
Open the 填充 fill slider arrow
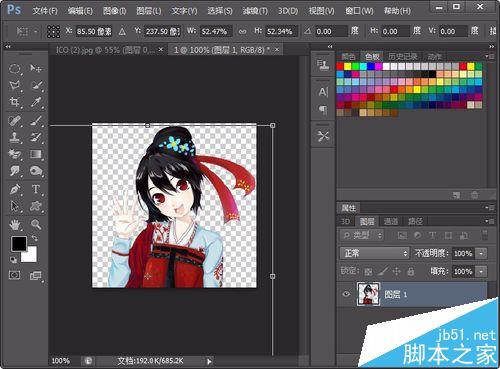[481, 272]
